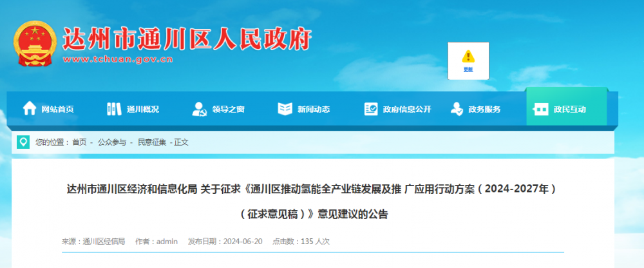Viewport: 644px width, 268px height.
Task: Click the open book icon beside 新闻动态
Action: 285,109
